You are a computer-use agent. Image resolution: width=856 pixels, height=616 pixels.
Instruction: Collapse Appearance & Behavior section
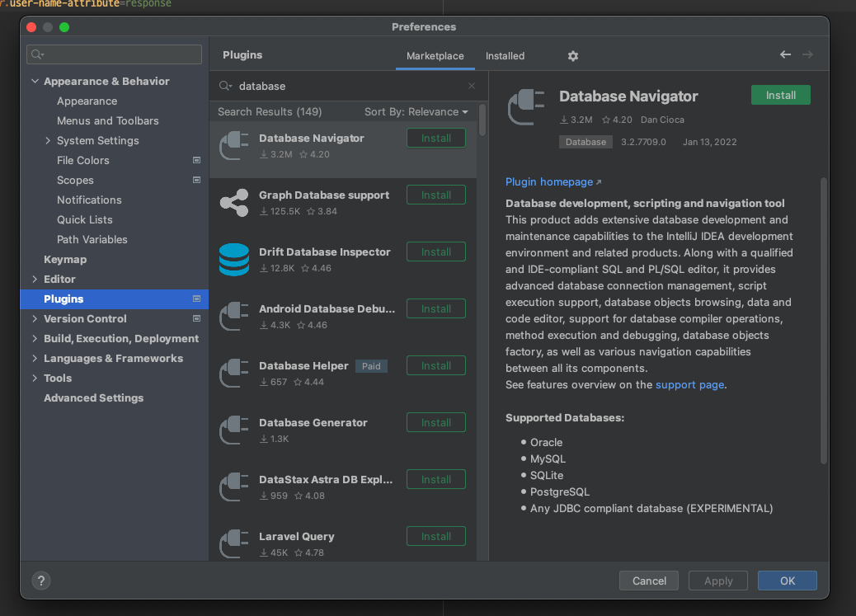click(35, 81)
